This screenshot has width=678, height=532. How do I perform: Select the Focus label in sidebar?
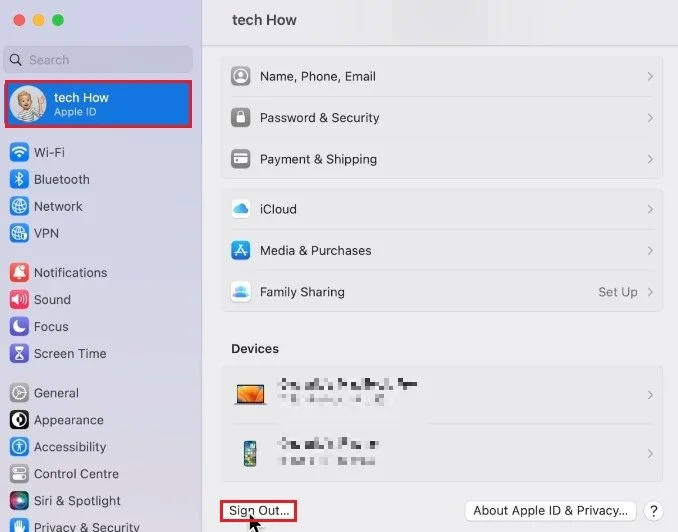click(51, 327)
